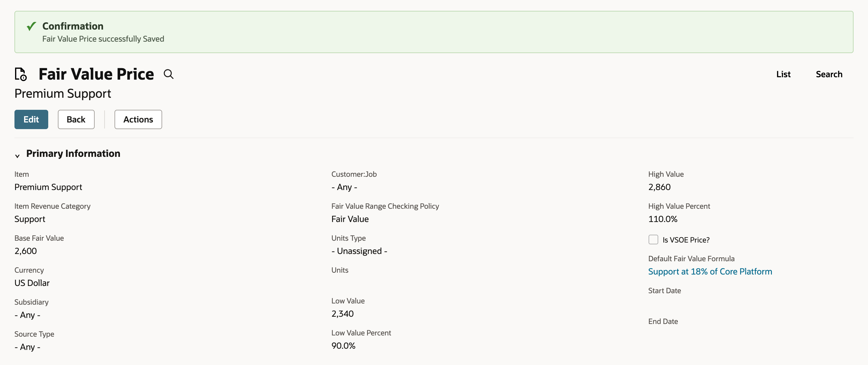
Task: Select the Base Fair Value 2,600 amount
Action: [26, 251]
